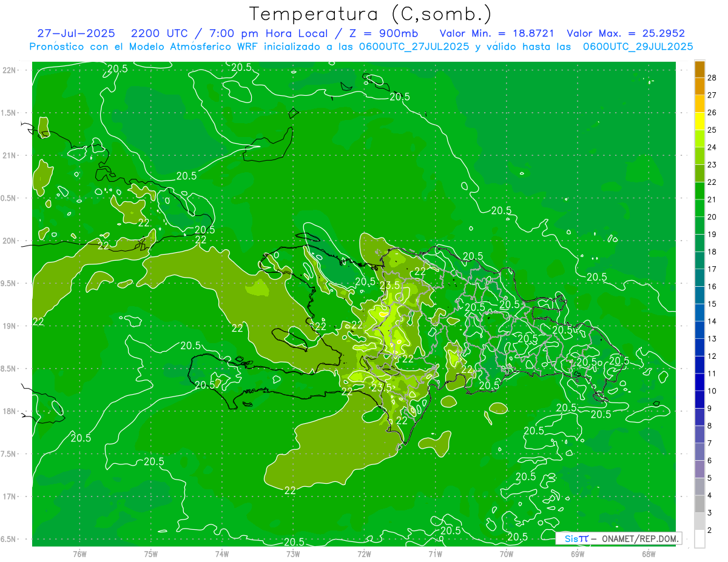Pick the purple swatch between 5 and 6
Screen dimensions: 728x562
[699, 470]
